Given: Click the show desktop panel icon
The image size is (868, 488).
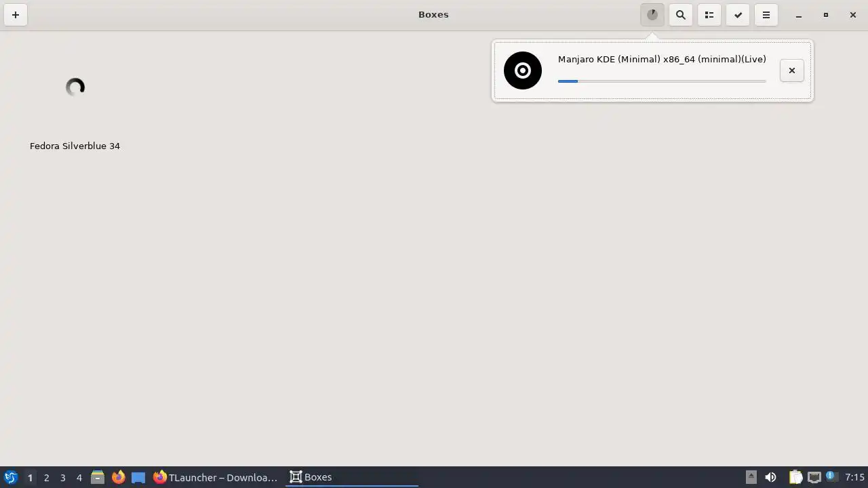Looking at the screenshot, I should pos(138,477).
